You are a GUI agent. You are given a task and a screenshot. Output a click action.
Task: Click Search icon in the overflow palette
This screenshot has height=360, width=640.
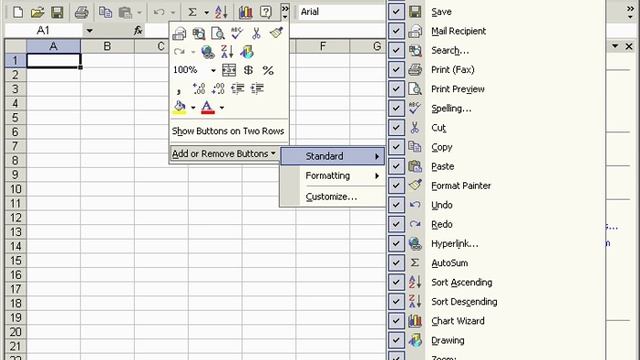pyautogui.click(x=199, y=33)
